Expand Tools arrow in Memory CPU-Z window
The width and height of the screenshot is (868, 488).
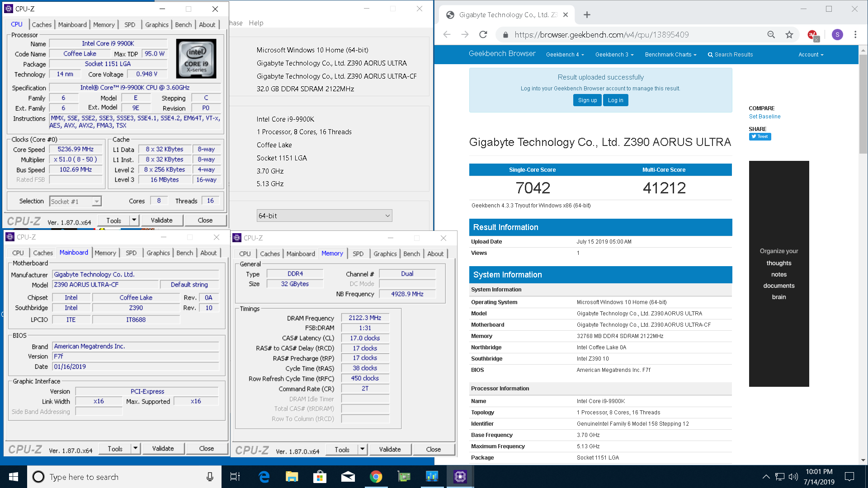coord(362,450)
